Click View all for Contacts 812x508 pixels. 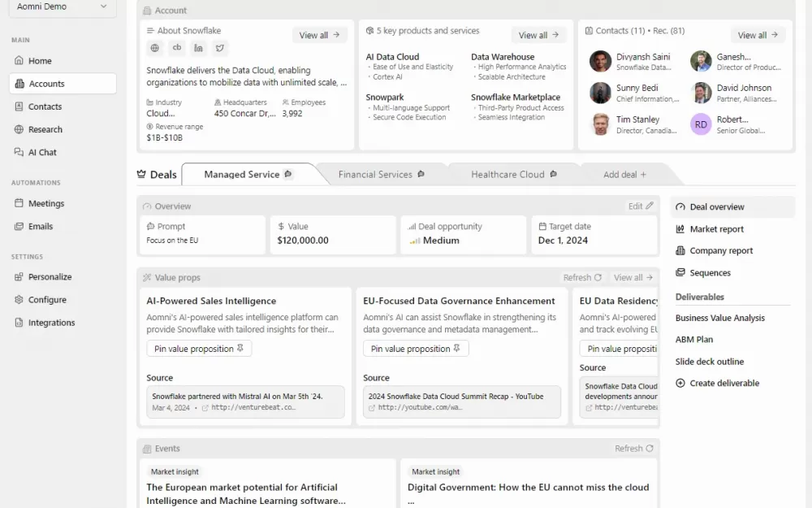click(758, 35)
